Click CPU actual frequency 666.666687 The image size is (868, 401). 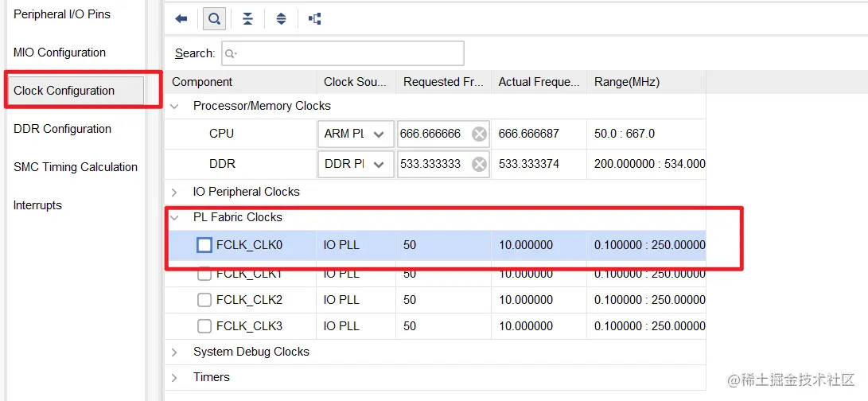click(528, 134)
